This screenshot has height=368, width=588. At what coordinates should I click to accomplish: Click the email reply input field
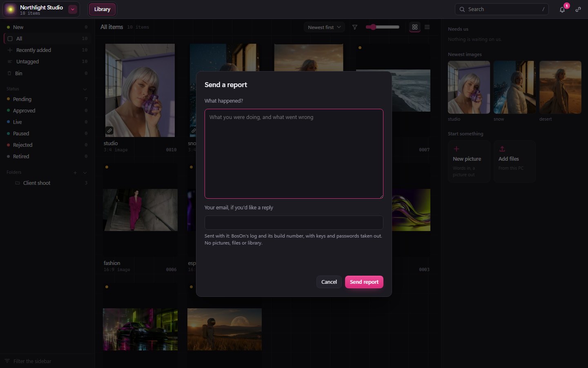click(294, 222)
